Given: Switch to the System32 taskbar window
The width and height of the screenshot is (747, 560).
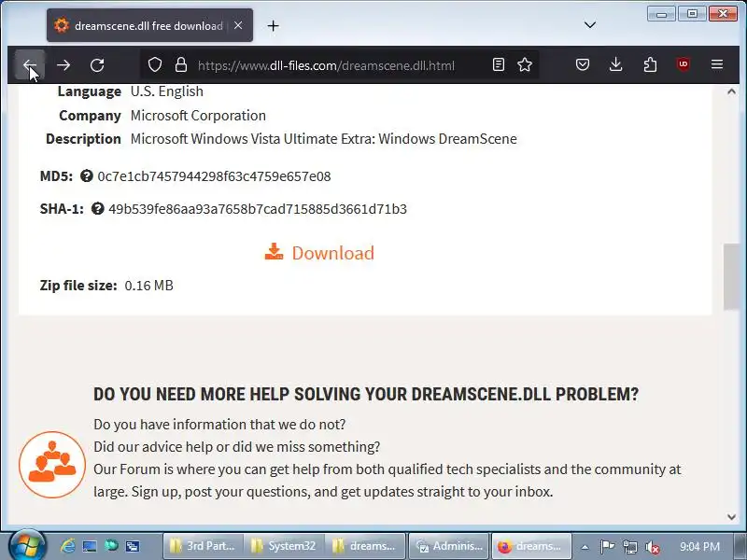Looking at the screenshot, I should [285, 546].
